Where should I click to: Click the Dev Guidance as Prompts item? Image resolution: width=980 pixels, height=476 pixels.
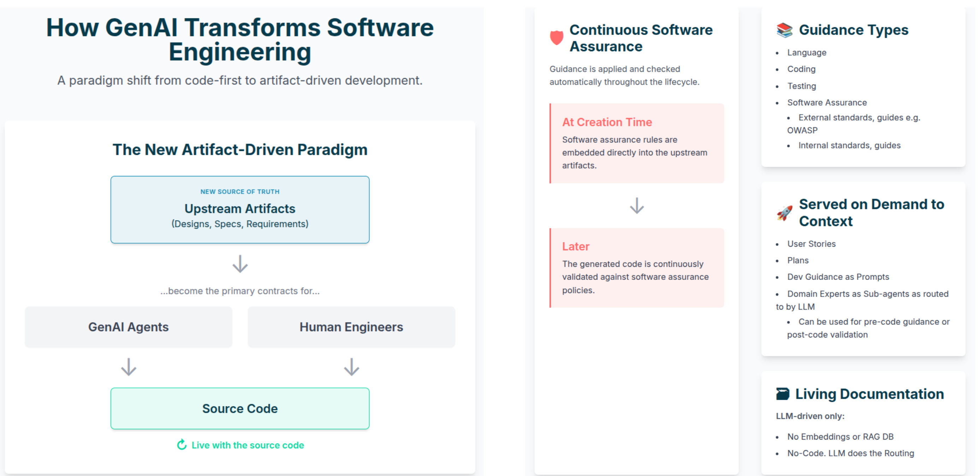coord(838,277)
